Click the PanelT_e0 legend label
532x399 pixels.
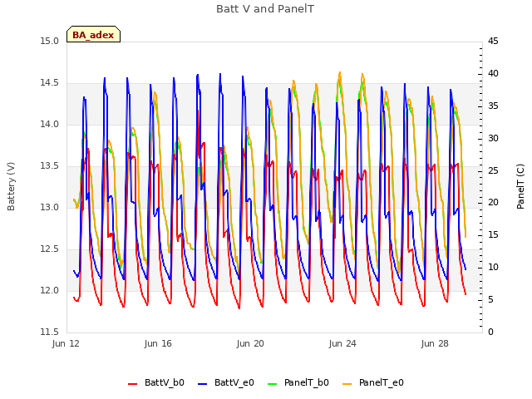[382, 382]
